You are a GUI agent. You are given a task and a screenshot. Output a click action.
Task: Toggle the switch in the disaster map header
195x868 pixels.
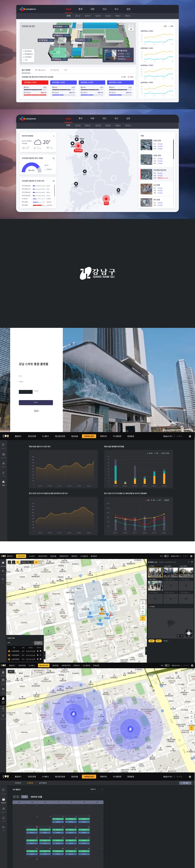click(x=167, y=665)
